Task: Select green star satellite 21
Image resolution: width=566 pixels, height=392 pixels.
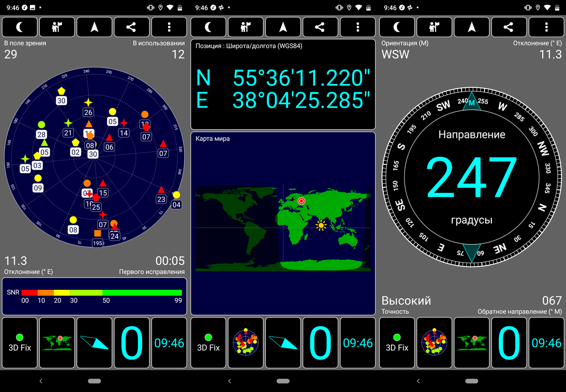Action: point(68,123)
